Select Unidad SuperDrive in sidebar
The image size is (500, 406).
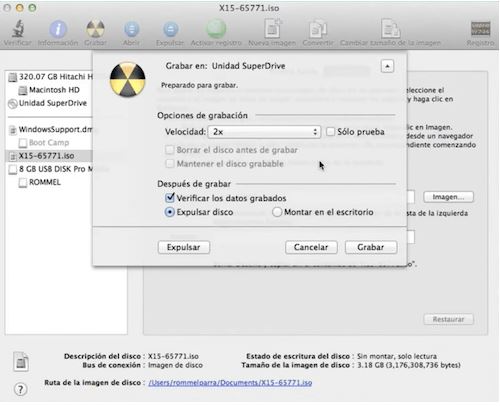[x=47, y=103]
